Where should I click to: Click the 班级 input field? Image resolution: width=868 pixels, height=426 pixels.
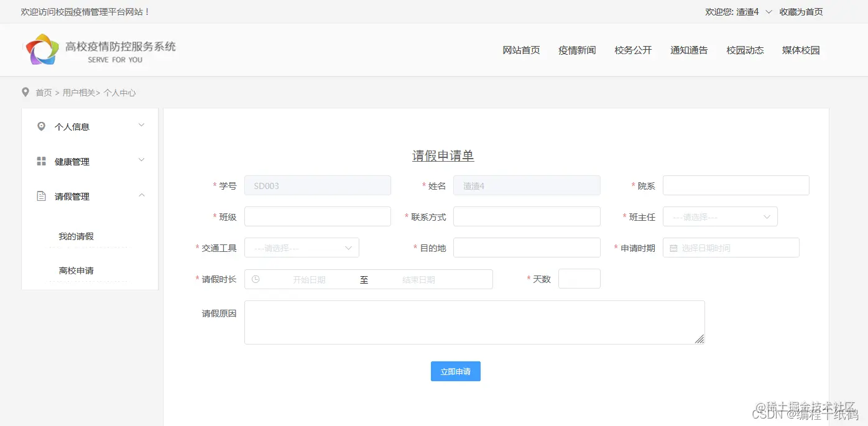[x=318, y=216]
